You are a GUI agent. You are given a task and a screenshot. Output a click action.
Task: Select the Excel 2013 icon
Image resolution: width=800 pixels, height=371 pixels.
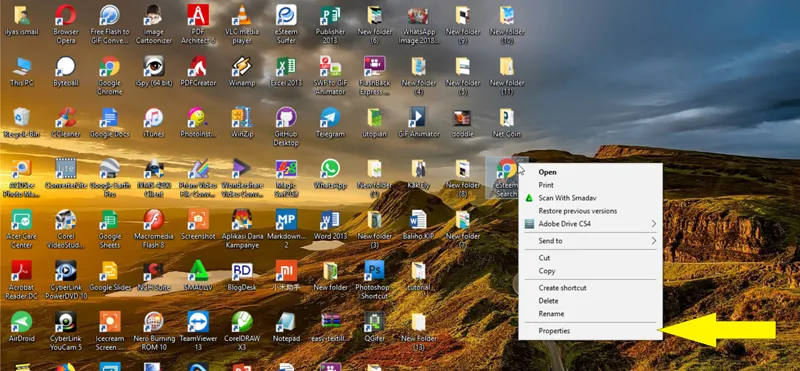coord(286,71)
